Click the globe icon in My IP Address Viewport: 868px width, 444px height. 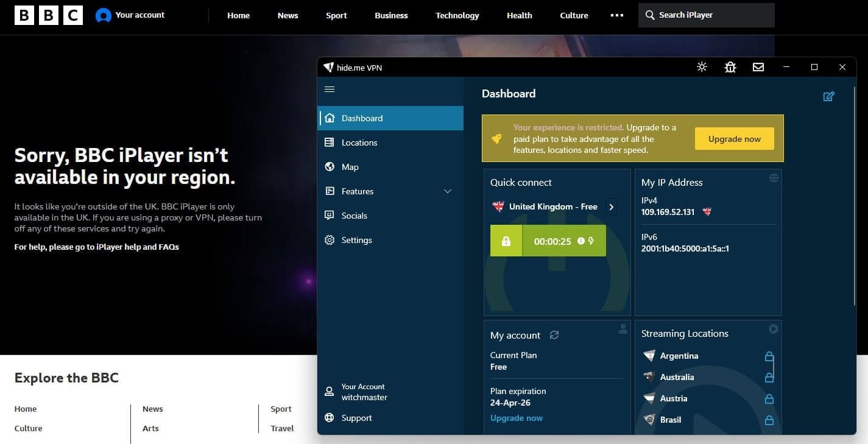point(774,178)
